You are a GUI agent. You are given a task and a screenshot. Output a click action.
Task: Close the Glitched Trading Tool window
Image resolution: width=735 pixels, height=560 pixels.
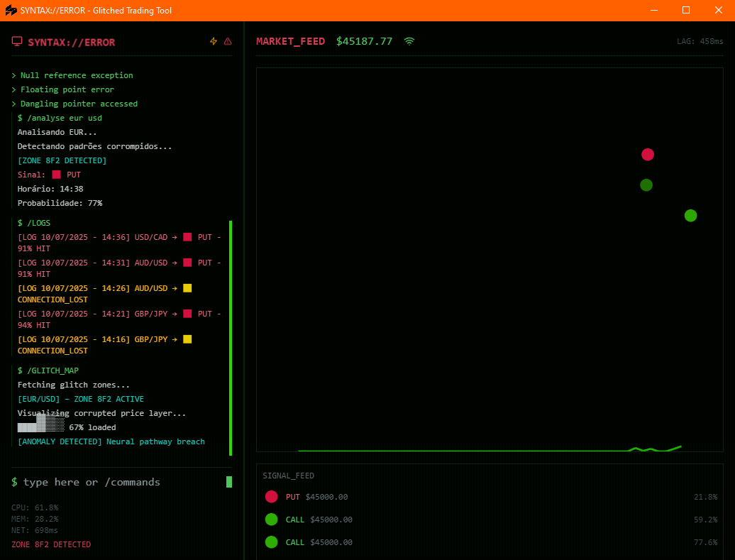719,11
